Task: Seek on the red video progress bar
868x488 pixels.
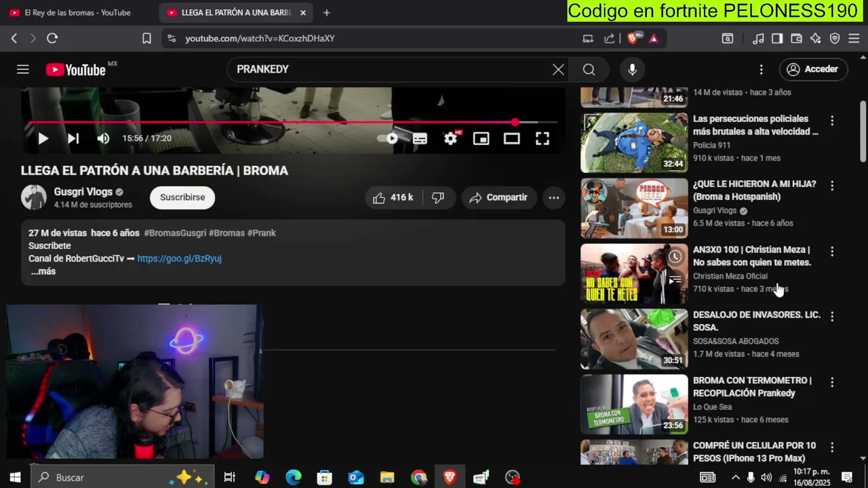Action: (293, 123)
